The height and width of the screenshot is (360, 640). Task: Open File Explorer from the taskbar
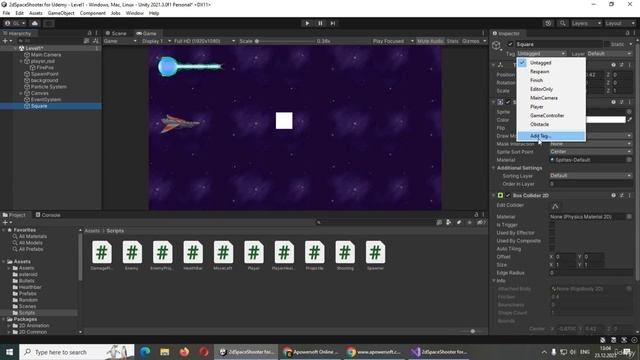(164, 351)
